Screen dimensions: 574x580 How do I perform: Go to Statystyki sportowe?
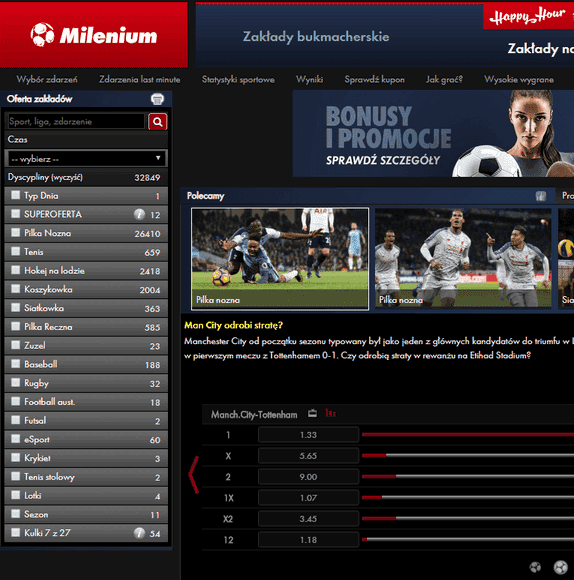(x=238, y=80)
